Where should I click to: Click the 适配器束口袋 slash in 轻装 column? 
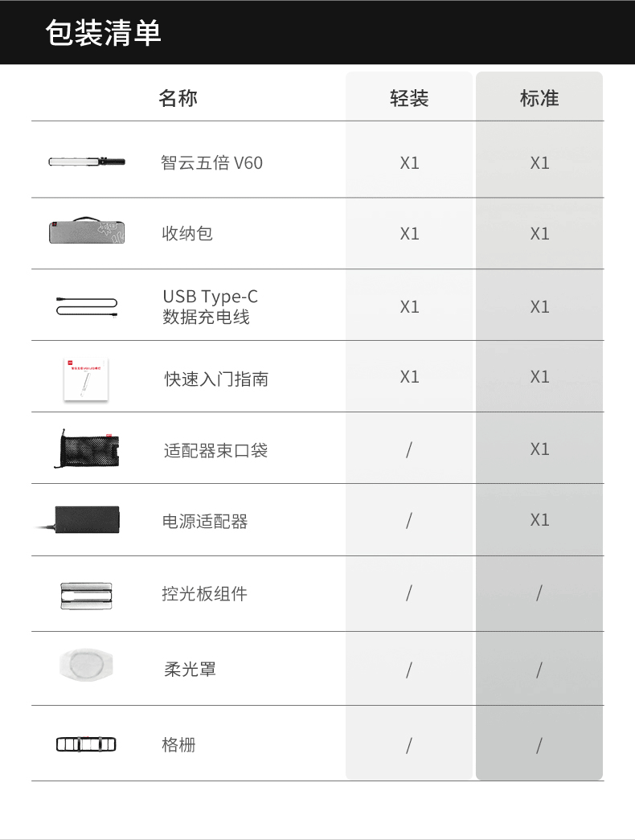click(x=409, y=449)
